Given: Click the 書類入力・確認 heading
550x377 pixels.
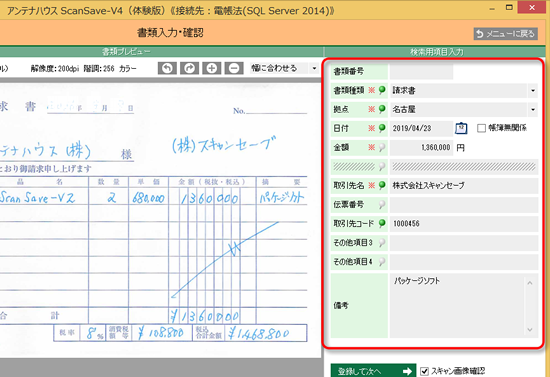Looking at the screenshot, I should [170, 33].
